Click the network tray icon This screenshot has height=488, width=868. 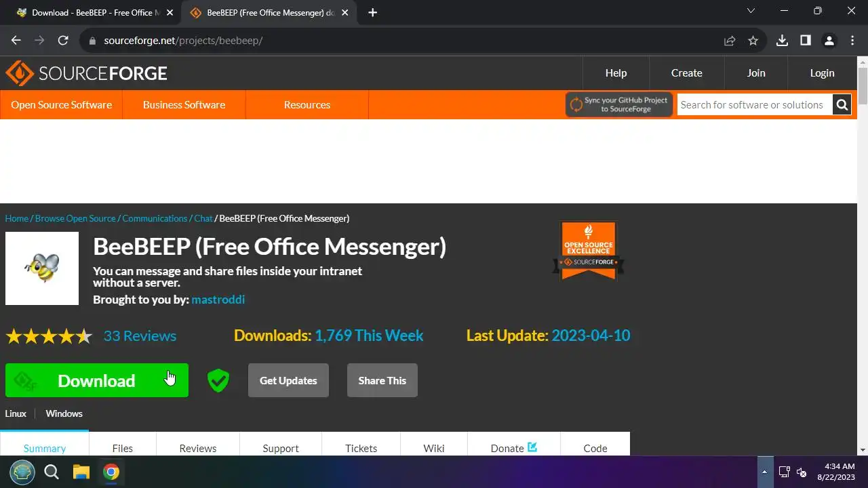click(784, 472)
